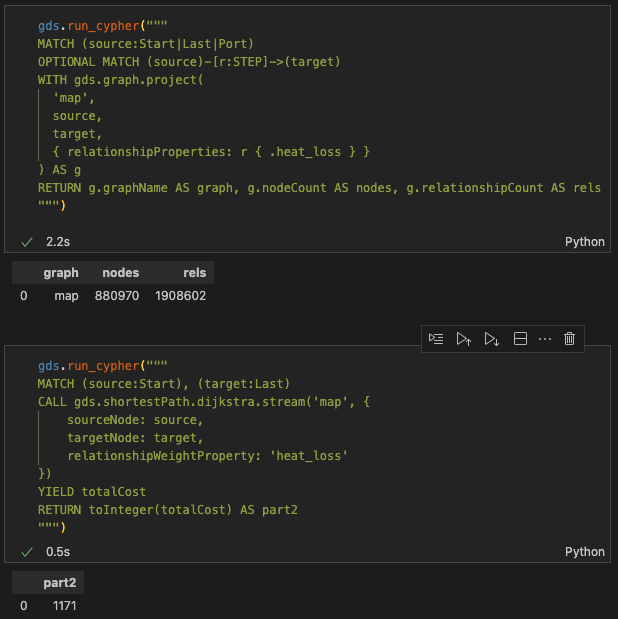The image size is (618, 619).
Task: Click the relationshipWeightProperty line
Action: point(207,456)
